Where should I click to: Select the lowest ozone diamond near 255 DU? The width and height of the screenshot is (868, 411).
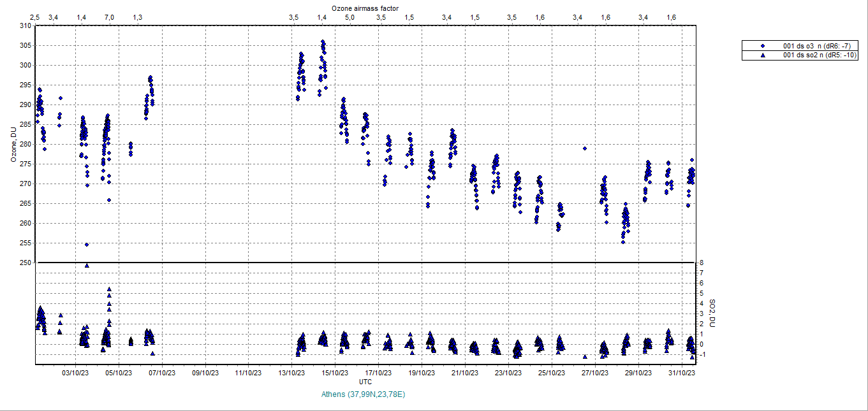pyautogui.click(x=87, y=245)
